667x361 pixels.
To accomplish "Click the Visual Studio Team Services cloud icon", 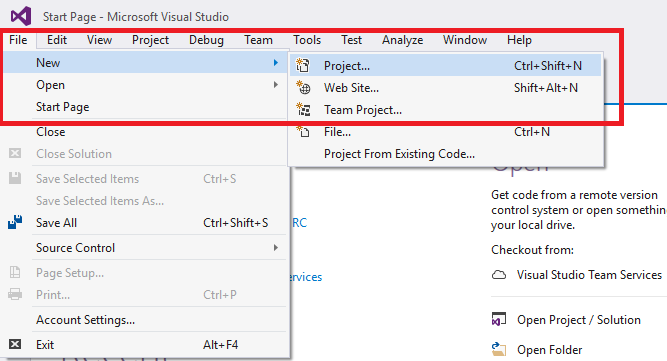I will [499, 275].
